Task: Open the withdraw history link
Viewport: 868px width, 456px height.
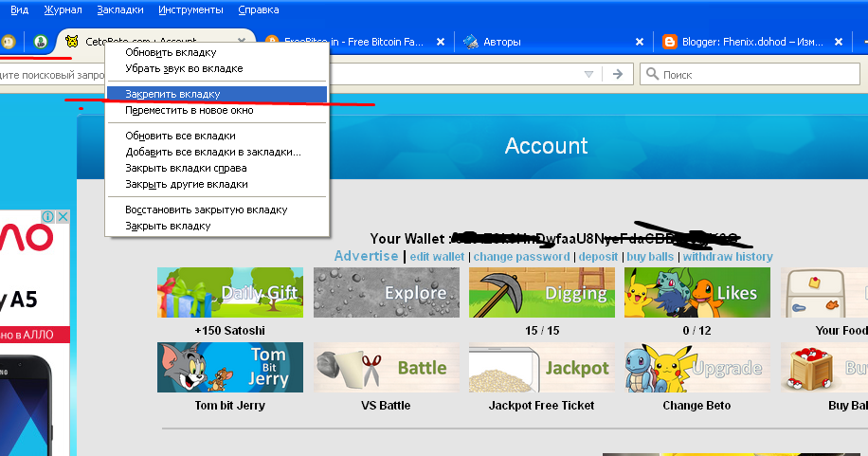Action: coord(728,257)
